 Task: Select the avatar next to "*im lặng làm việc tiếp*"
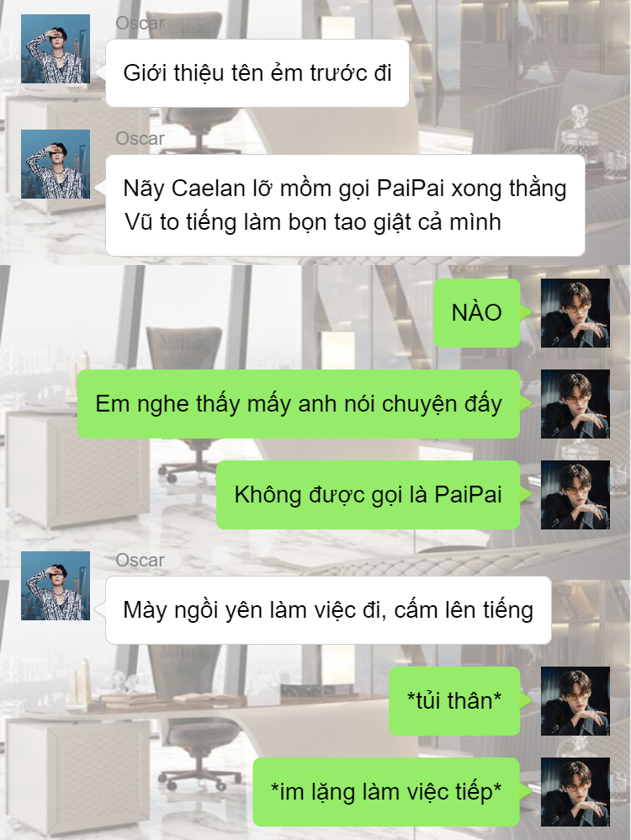[575, 792]
